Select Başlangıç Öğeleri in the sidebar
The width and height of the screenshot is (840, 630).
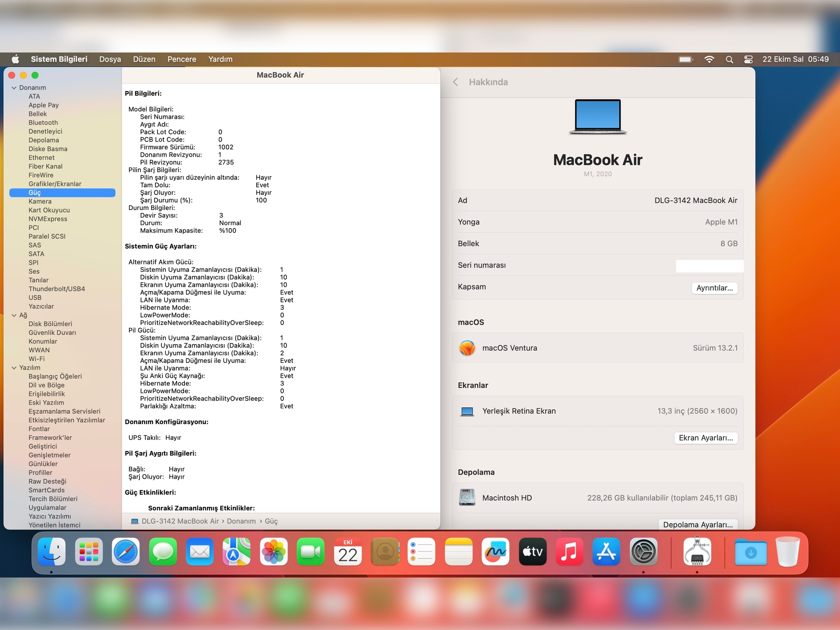click(x=55, y=376)
